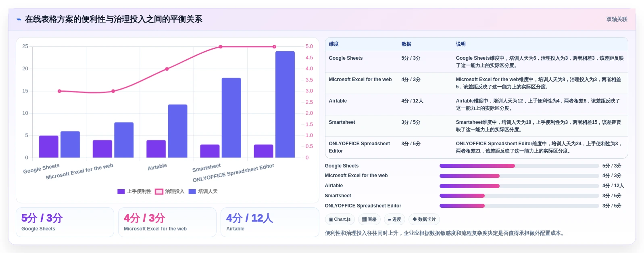Select the Google Sheets table row name
This screenshot has height=253, width=644.
click(346, 58)
